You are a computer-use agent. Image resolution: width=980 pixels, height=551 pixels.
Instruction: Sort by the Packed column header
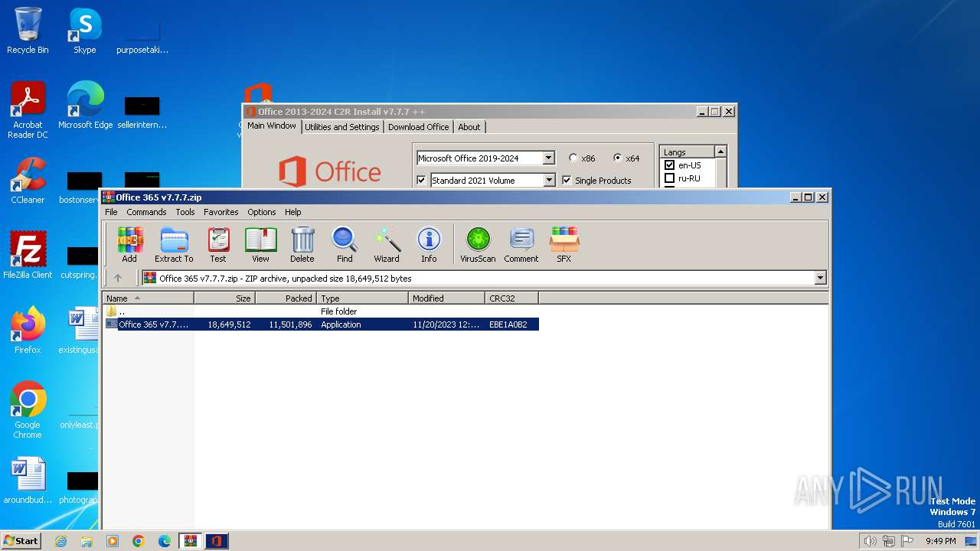coord(286,298)
